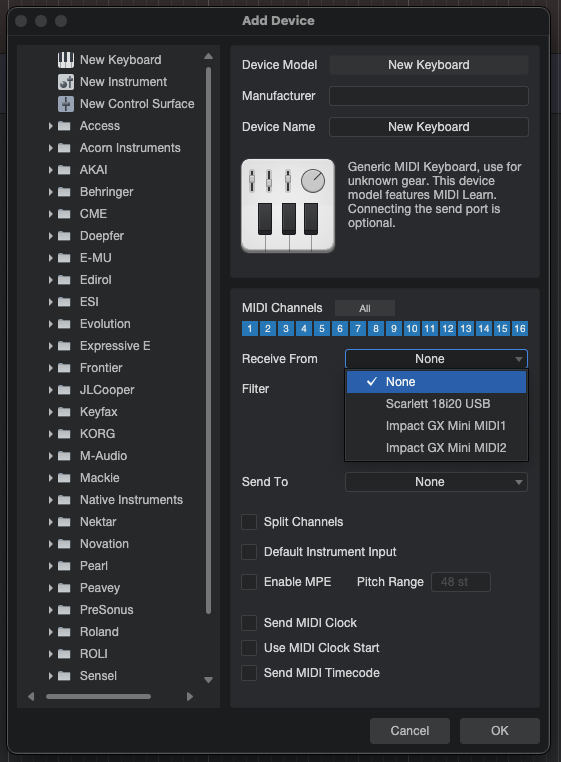Screen dimensions: 561x762
Task: Select the New Control Surface icon
Action: click(x=66, y=104)
